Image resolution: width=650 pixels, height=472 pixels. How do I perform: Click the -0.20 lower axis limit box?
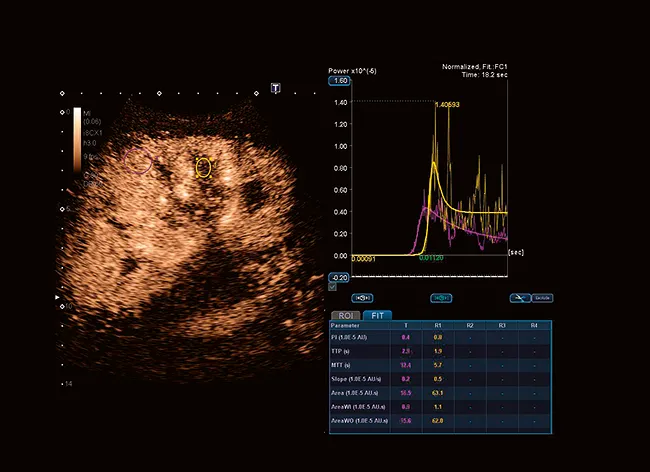pyautogui.click(x=338, y=277)
